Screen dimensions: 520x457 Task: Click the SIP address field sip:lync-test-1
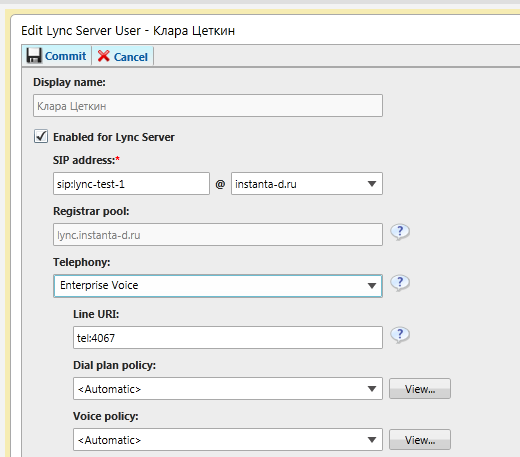(131, 183)
